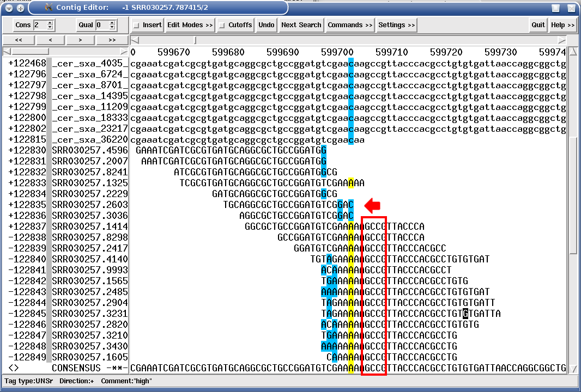Image resolution: width=581 pixels, height=392 pixels.
Task: Decrease the Qual value with down arrow
Action: 112,28
